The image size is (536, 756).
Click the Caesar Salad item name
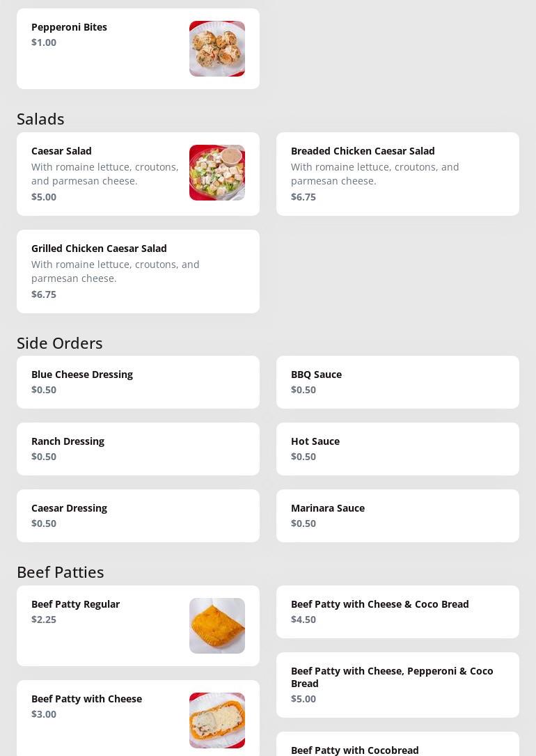click(61, 151)
